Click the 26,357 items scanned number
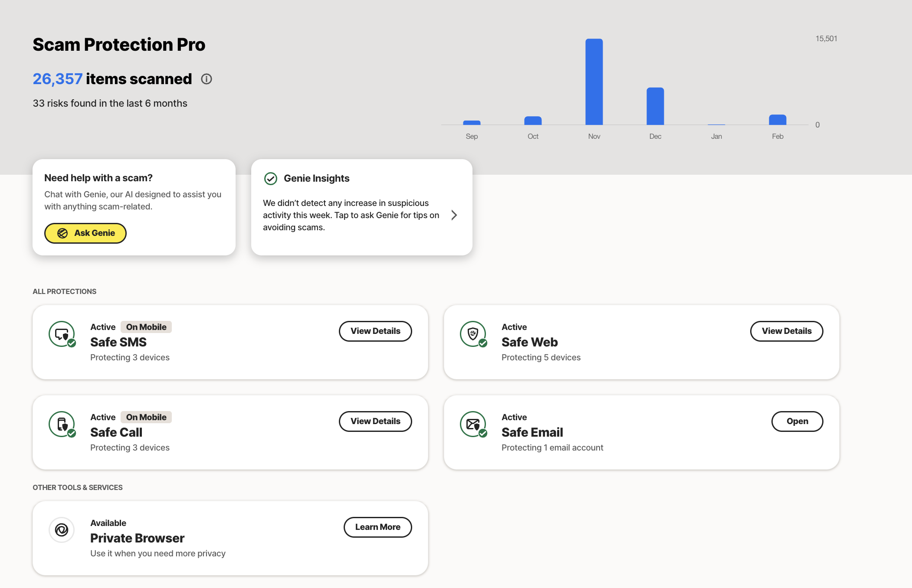 [58, 79]
